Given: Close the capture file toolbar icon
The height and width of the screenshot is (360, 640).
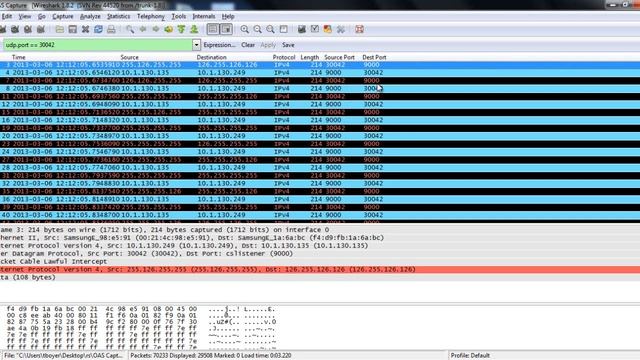Looking at the screenshot, I should click(x=85, y=29).
